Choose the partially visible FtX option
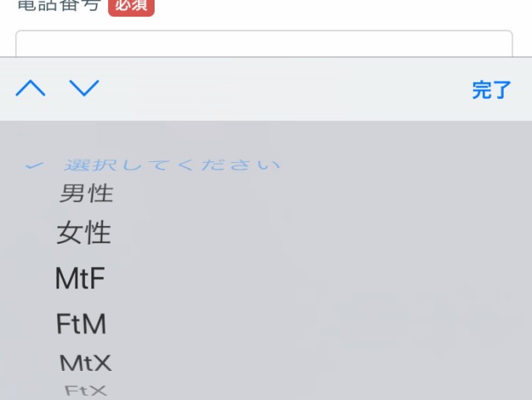Viewport: 532px width, 400px height. point(86,391)
